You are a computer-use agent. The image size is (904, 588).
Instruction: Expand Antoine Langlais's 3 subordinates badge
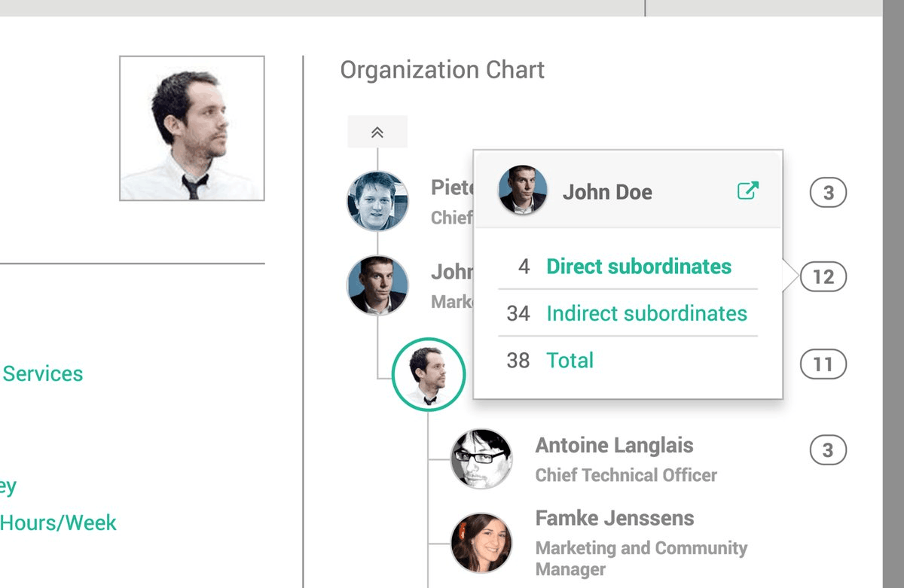828,450
